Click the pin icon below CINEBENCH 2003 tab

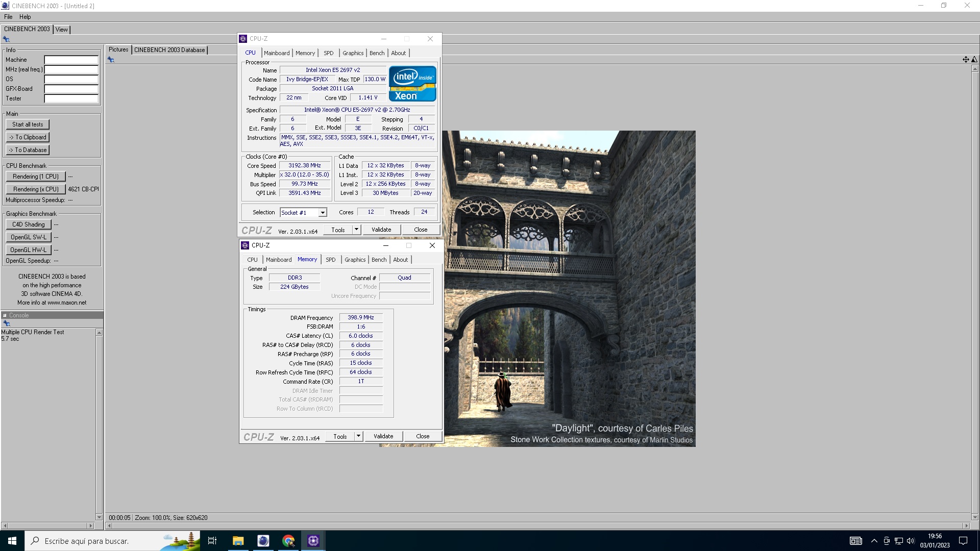(6, 39)
